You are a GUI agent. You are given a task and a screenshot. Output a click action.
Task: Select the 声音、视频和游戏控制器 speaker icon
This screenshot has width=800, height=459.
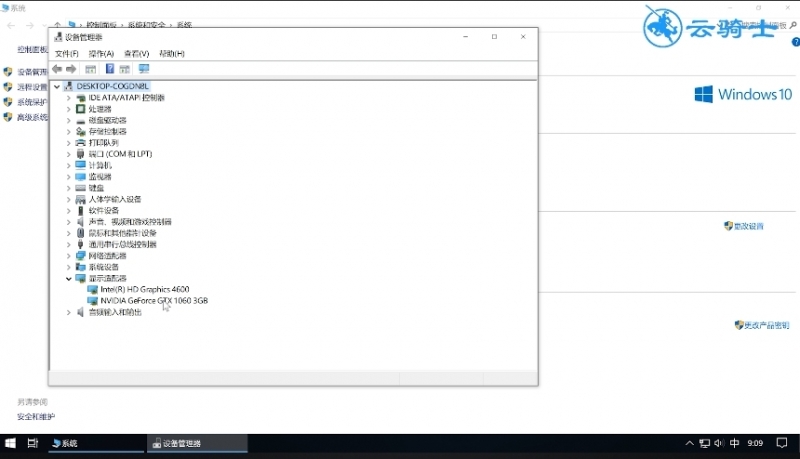80,222
